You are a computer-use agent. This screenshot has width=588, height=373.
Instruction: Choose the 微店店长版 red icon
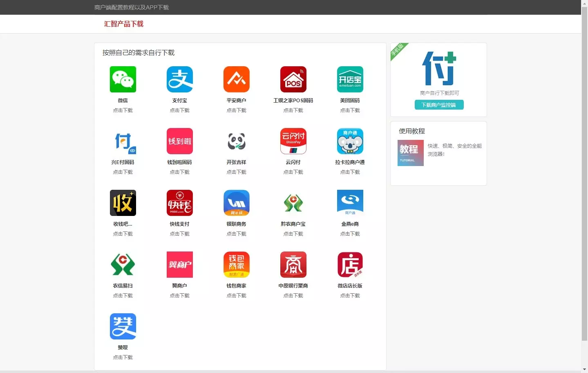(350, 265)
